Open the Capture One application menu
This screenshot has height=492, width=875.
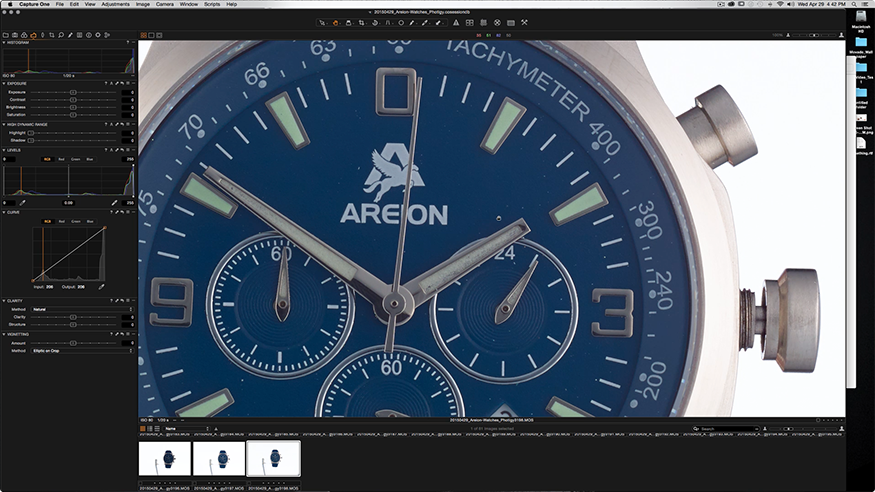pyautogui.click(x=34, y=4)
